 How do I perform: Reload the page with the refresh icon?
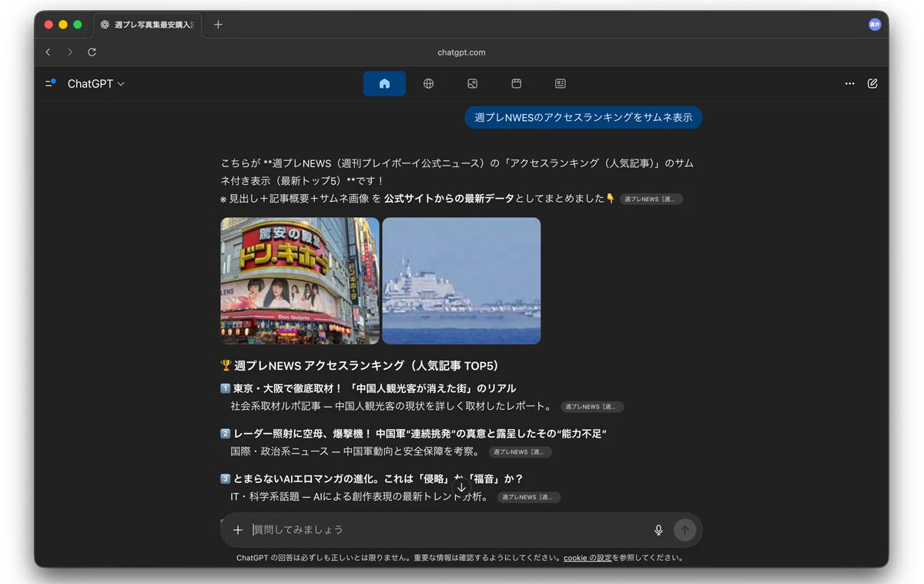point(92,52)
